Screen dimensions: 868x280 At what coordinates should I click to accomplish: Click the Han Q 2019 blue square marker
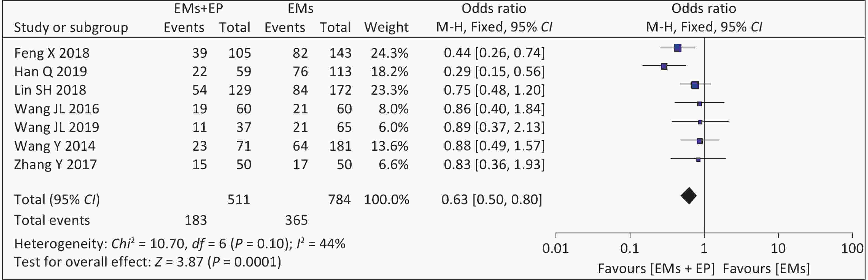pyautogui.click(x=664, y=66)
